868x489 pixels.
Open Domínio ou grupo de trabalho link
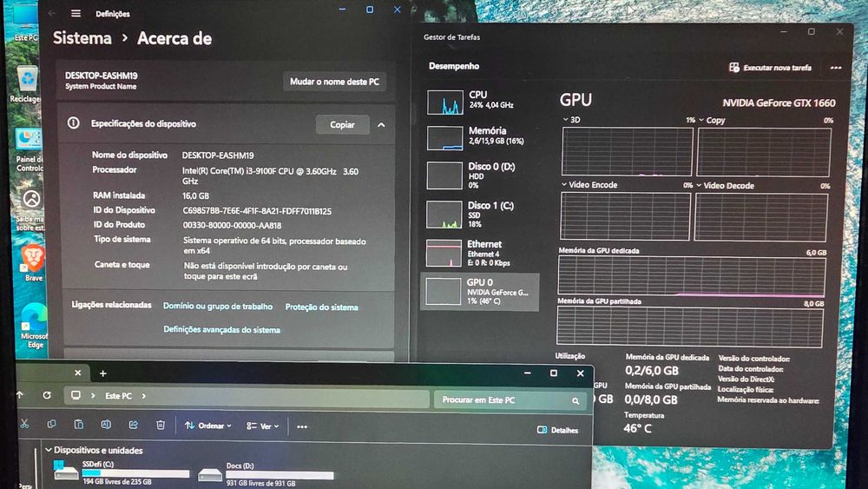pos(218,306)
